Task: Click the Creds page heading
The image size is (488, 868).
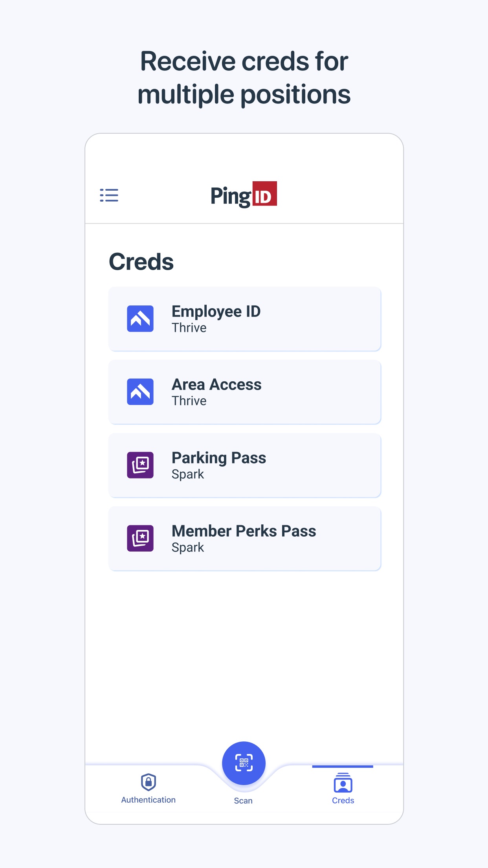Action: pos(142,261)
